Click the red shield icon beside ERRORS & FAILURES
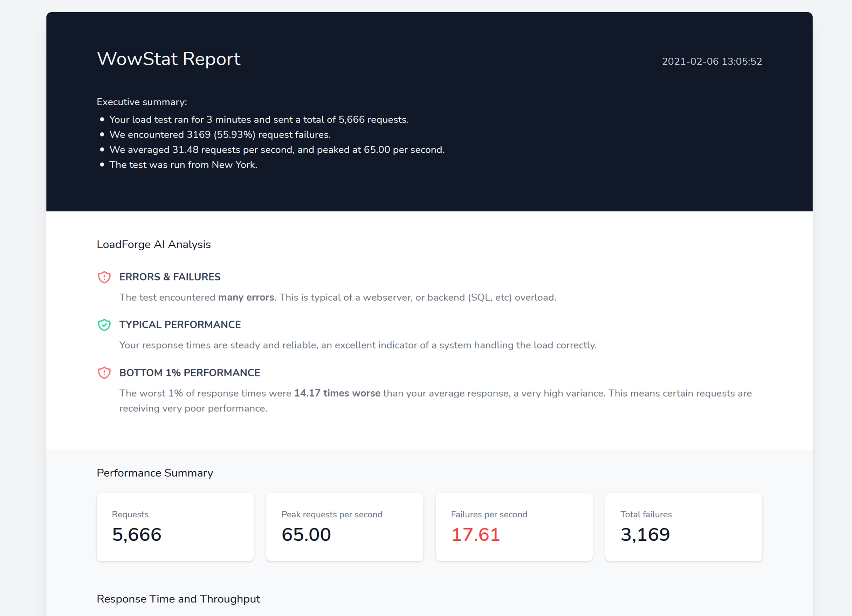Image resolution: width=852 pixels, height=616 pixels. 104,278
